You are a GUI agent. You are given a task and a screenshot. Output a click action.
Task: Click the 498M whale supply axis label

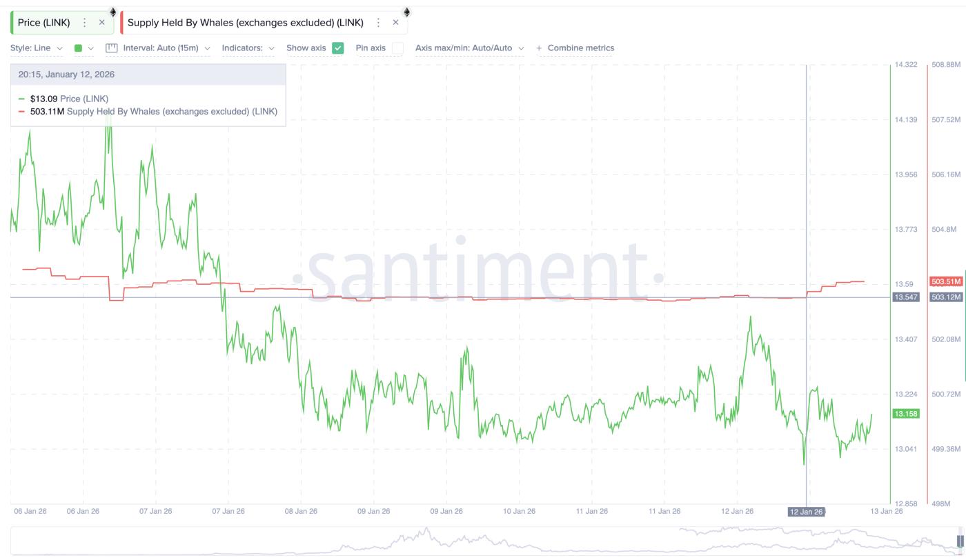coord(940,503)
